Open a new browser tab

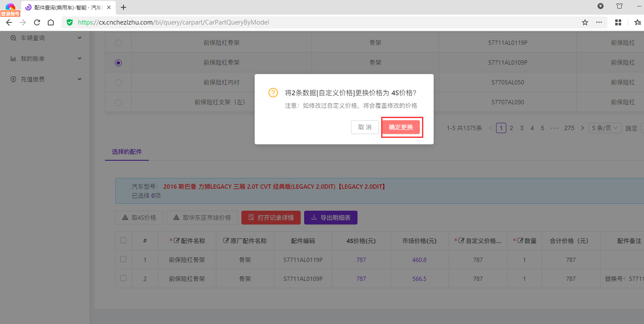[123, 7]
